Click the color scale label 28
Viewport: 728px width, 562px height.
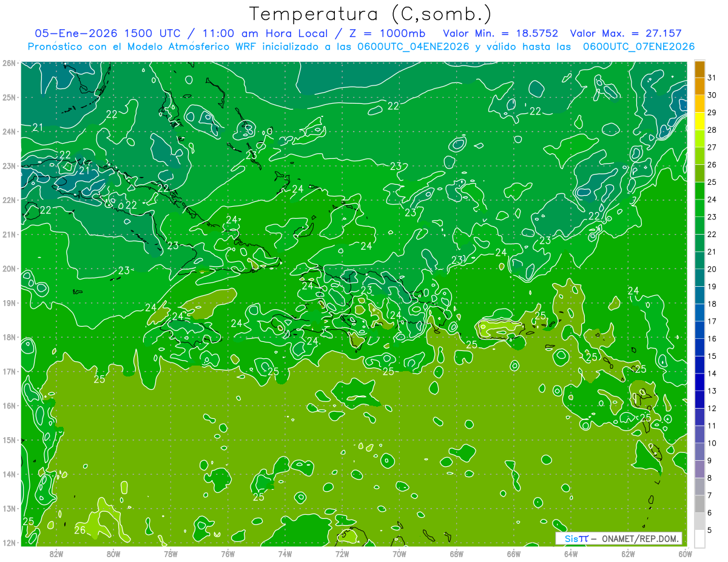712,130
